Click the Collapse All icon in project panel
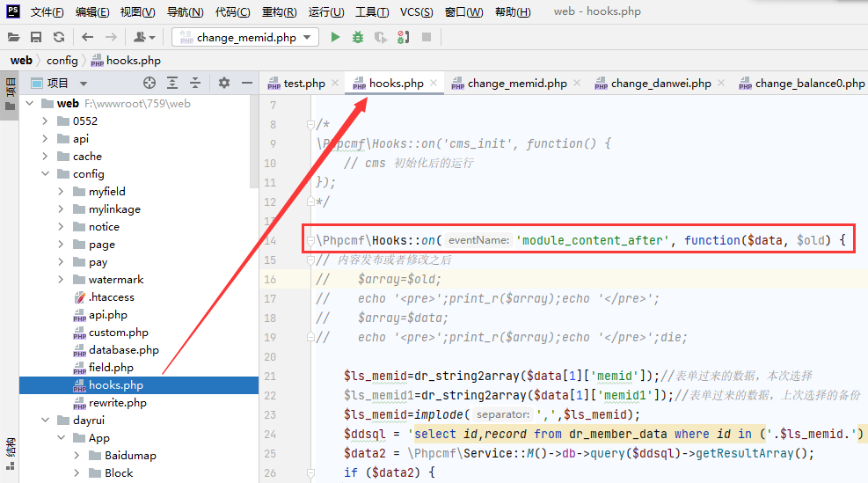This screenshot has width=868, height=483. coord(195,83)
